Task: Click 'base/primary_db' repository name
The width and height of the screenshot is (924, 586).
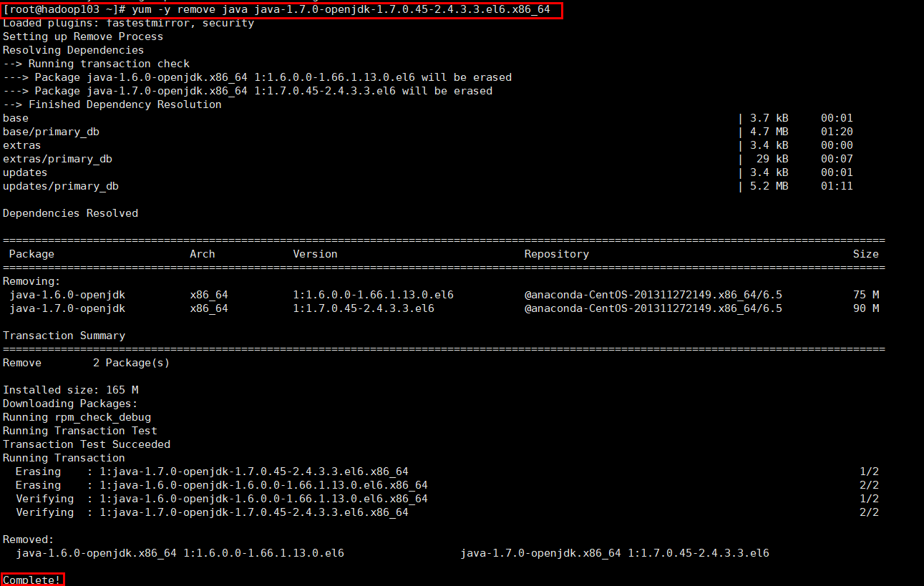Action: click(51, 132)
